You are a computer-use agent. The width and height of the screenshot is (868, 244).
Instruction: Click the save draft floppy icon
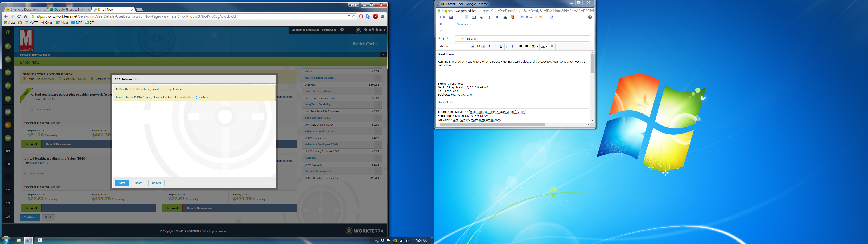click(451, 17)
